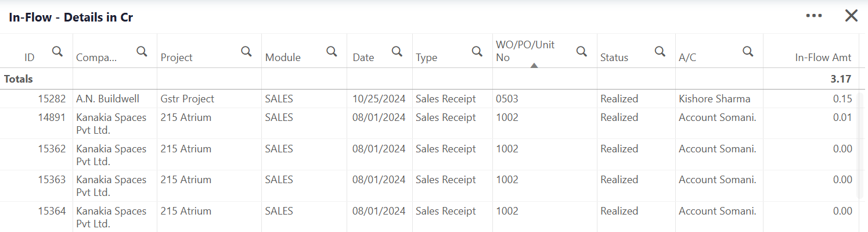Screen dimensions: 868x232
Task: Open the three-dot more options menu
Action: point(814,16)
